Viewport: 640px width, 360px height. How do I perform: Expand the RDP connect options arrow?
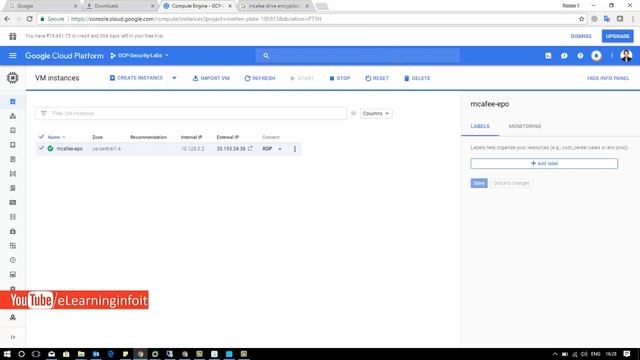280,149
